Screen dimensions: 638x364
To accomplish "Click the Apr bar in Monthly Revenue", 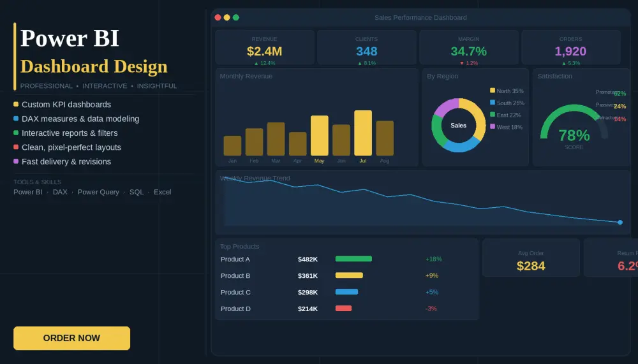I will [x=297, y=143].
